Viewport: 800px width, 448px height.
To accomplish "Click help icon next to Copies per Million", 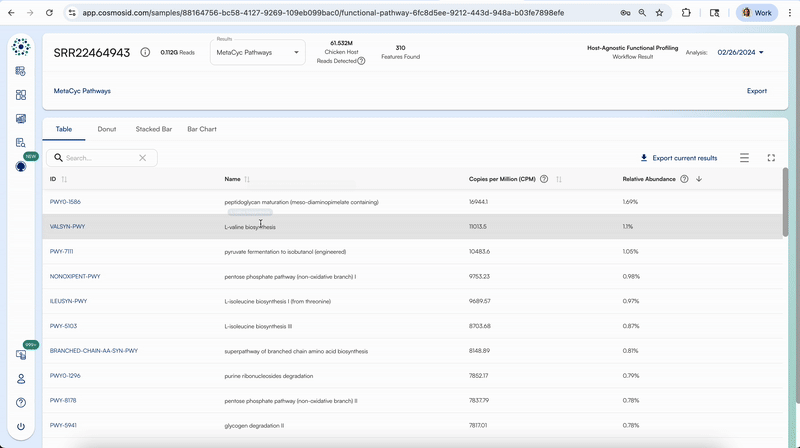I will [544, 179].
